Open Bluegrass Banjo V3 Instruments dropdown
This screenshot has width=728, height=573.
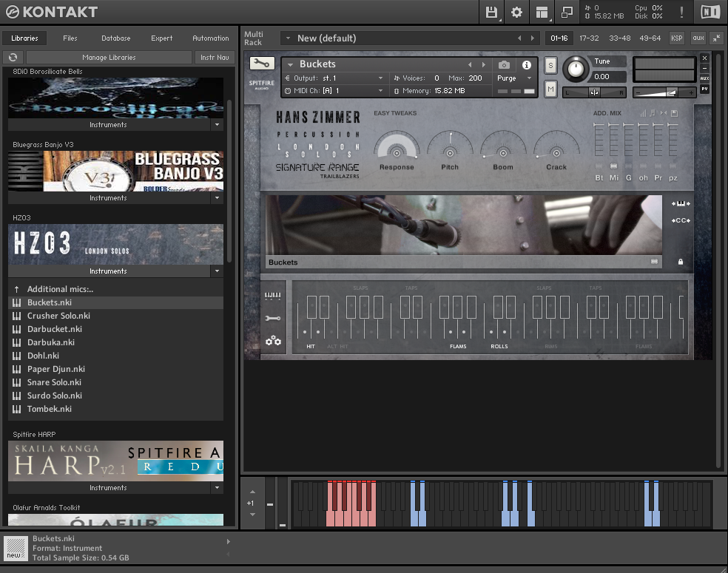point(217,197)
